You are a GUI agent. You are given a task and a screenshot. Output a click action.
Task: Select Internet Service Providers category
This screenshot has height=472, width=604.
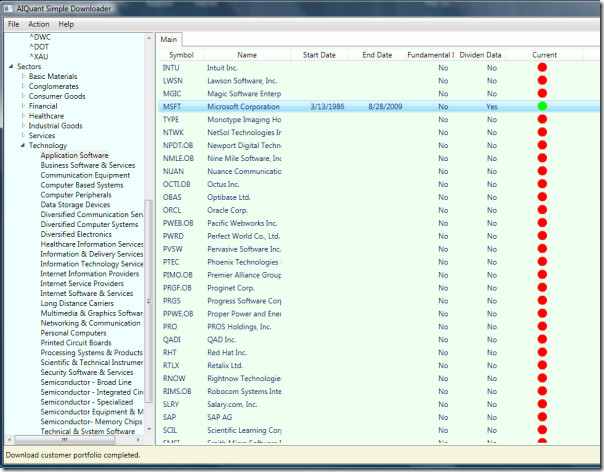(x=82, y=283)
